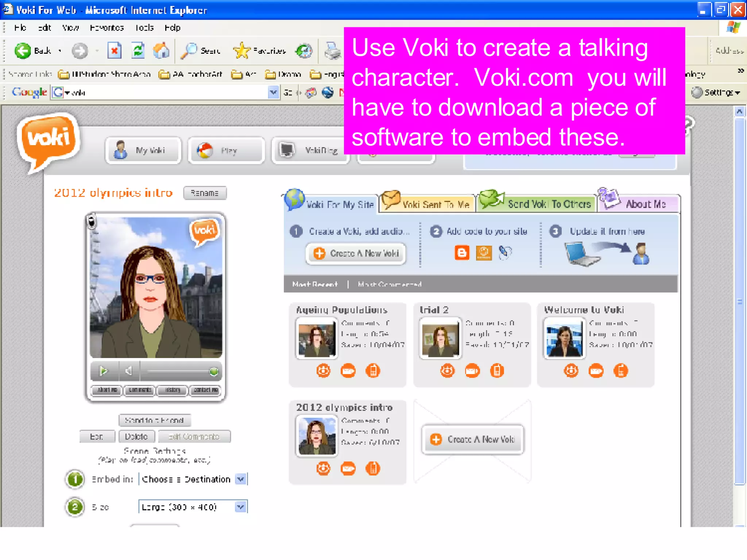Screen dimensions: 747x560
Task: Click orange smiley site icon in step 2
Action: click(484, 253)
